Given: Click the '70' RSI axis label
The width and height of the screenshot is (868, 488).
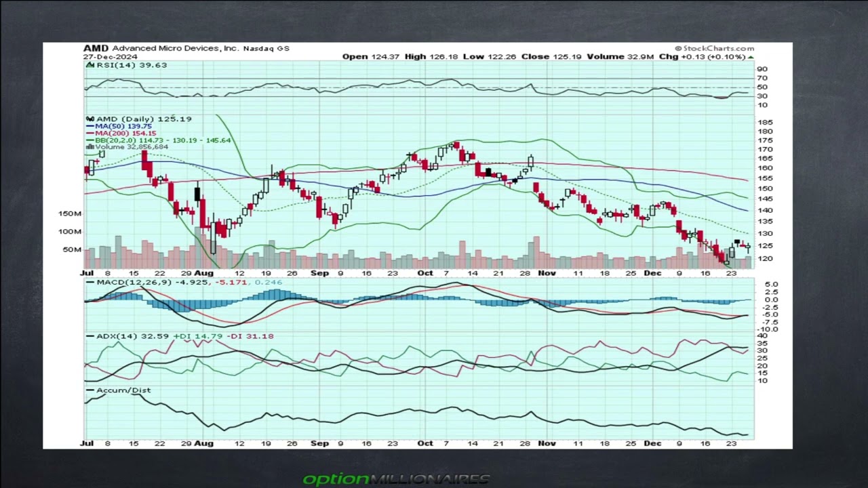Looking at the screenshot, I should click(x=763, y=79).
